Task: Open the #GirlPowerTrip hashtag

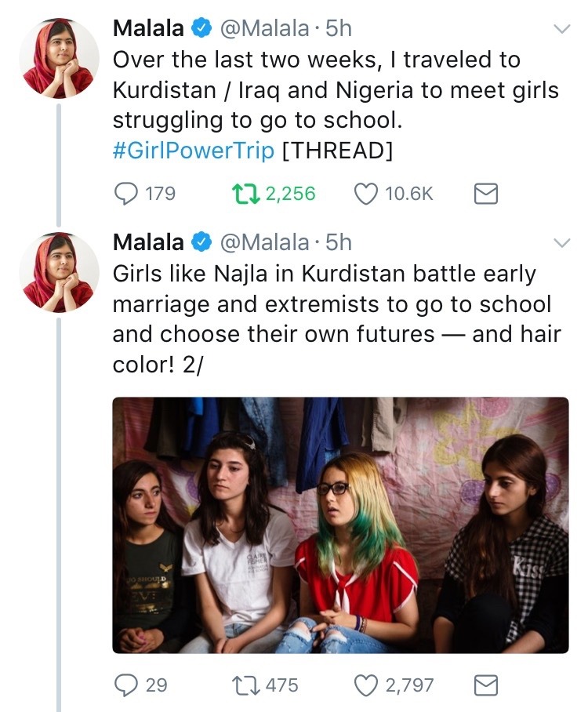Action: click(x=194, y=151)
